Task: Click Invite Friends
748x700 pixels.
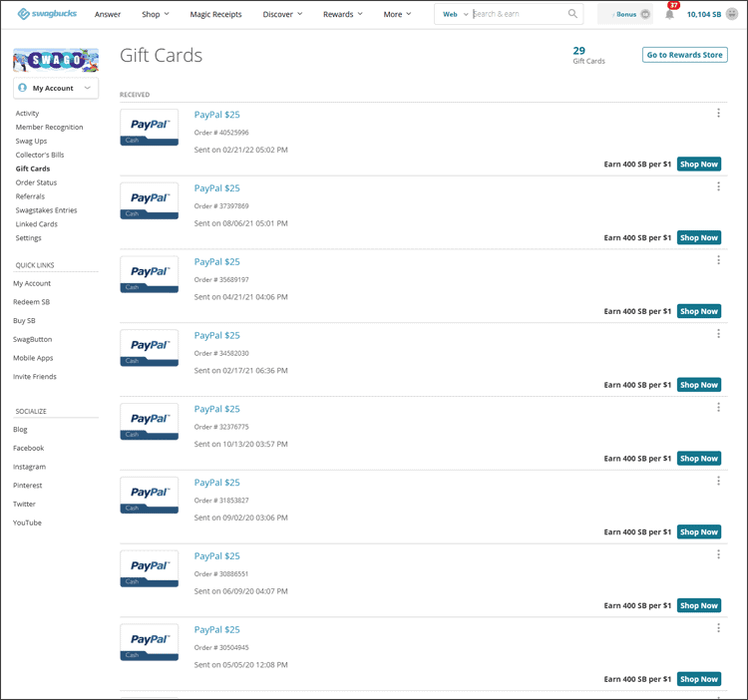Action: click(x=34, y=376)
